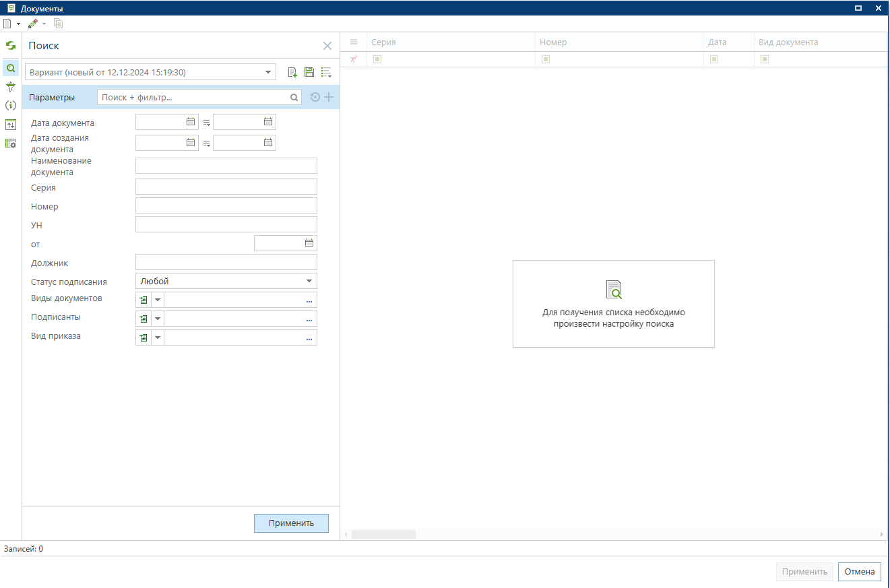The image size is (890, 588).
Task: Click magnifier icon inside the filter search field
Action: (x=294, y=97)
